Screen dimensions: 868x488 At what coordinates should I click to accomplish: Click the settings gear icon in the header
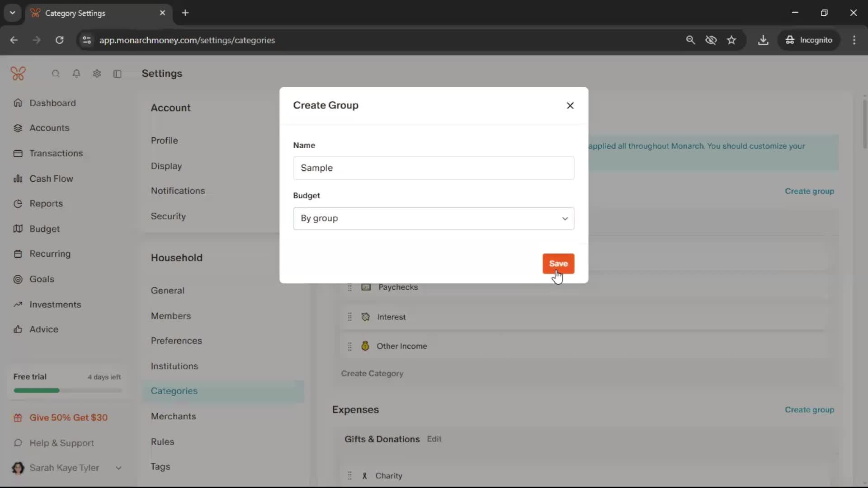pyautogui.click(x=97, y=74)
